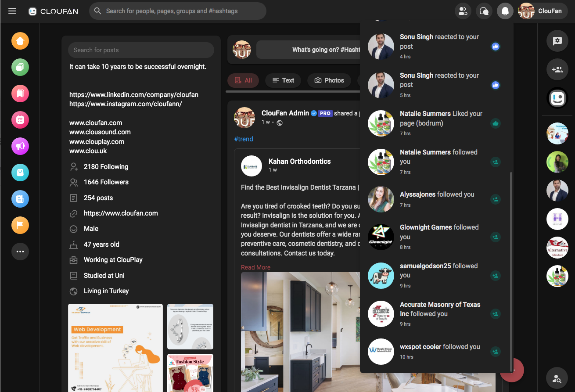The width and height of the screenshot is (575, 392).
Task: Open the friend requests icon in the header
Action: pos(463,11)
